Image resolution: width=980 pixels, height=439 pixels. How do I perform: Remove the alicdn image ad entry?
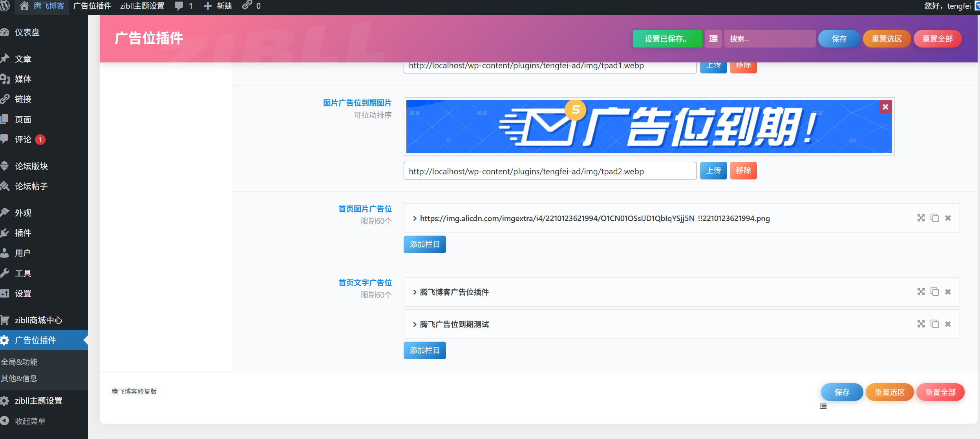click(x=948, y=218)
